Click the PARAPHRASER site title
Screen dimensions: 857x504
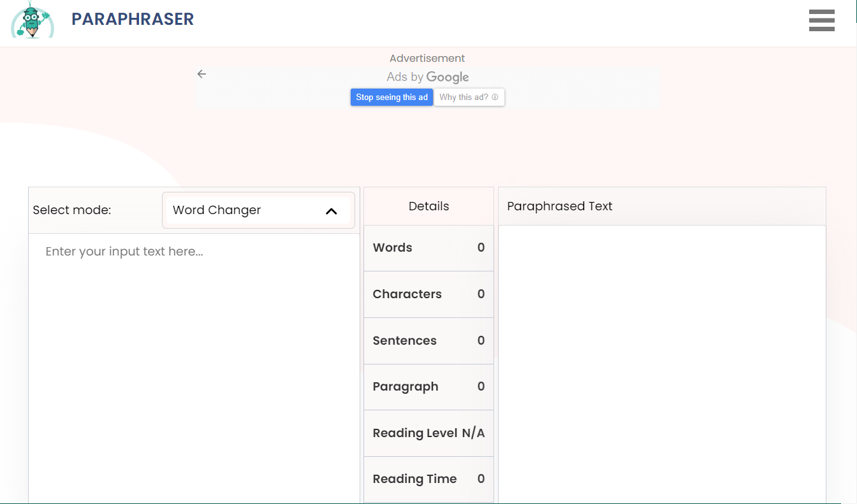click(x=133, y=19)
